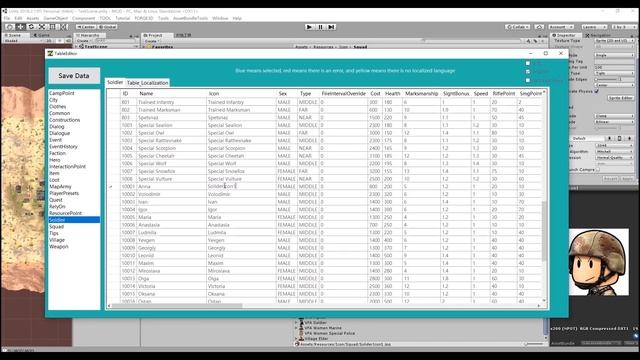
Task: Toggle the topmost checkbox in TableEditor header
Action: tap(528, 63)
